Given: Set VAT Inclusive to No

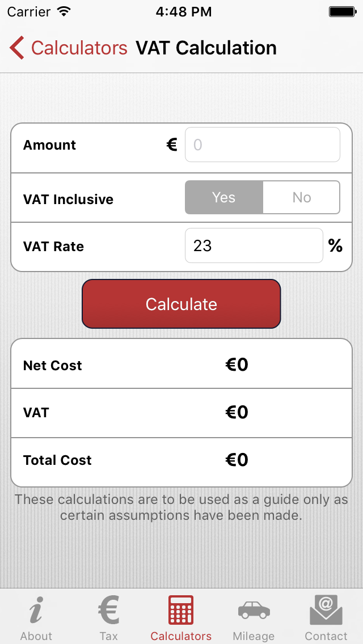Looking at the screenshot, I should (x=301, y=197).
